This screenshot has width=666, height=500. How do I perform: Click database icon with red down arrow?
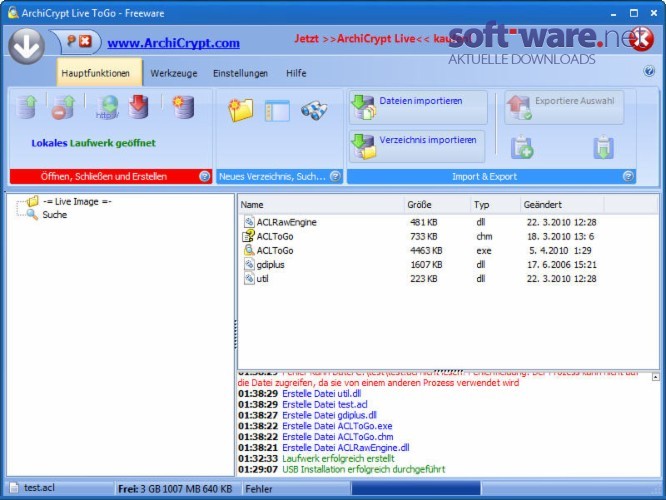point(139,106)
